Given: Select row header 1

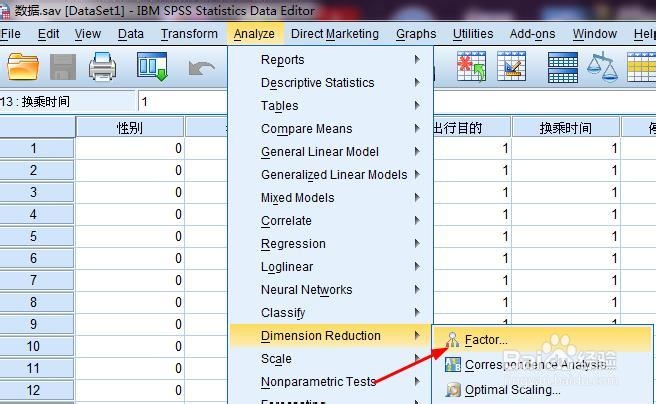Looking at the screenshot, I should click(37, 148).
